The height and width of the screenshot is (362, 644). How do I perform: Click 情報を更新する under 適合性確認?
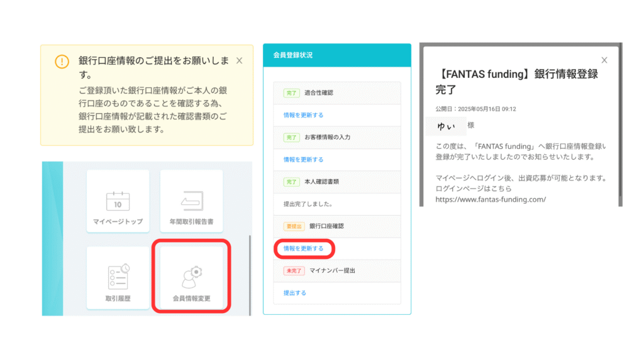pyautogui.click(x=303, y=116)
